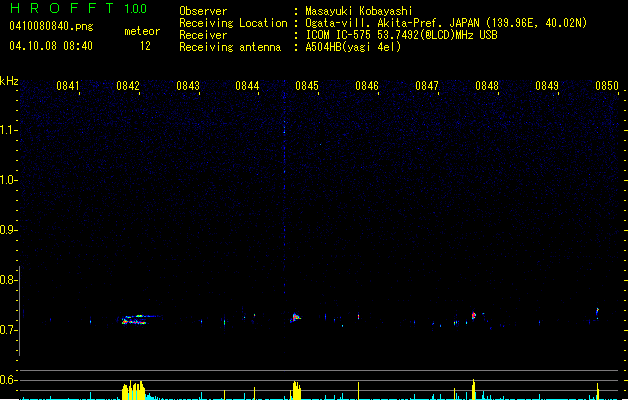
Task: Click the 'Observer' field label
Action: (203, 11)
